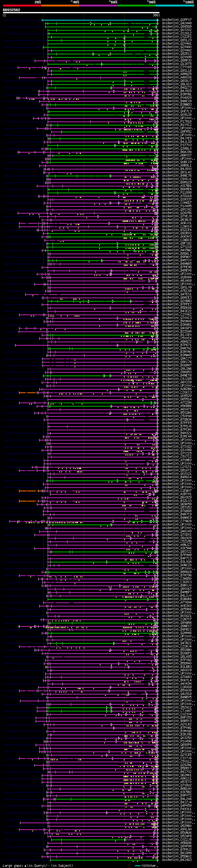Image resolution: width=197 pixels, height=868 pixels.
Task: Click UniRef100_A4HXX6 label
Action: (177, 78)
